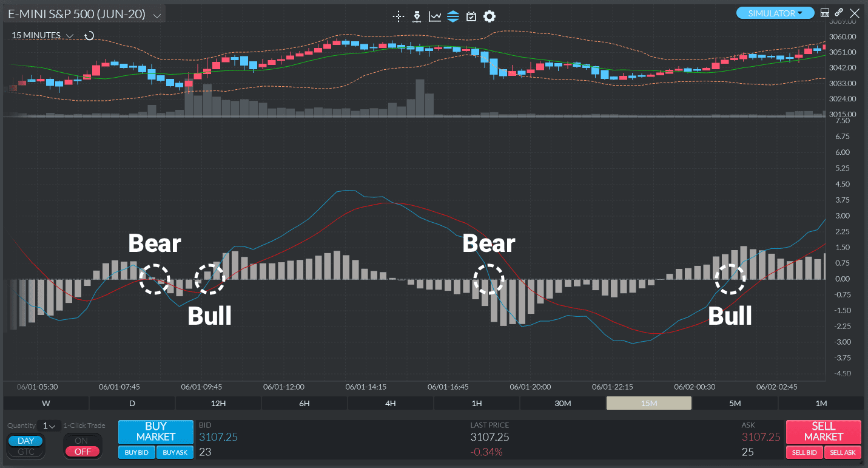This screenshot has width=868, height=468.
Task: Open the drawing tools pen icon
Action: pos(417,16)
